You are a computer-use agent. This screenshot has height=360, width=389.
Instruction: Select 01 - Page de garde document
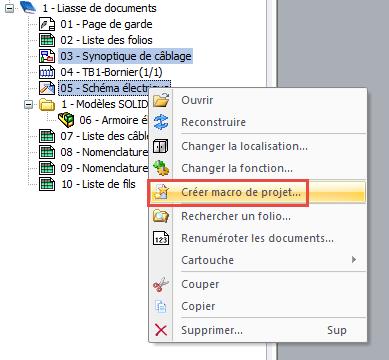(106, 24)
